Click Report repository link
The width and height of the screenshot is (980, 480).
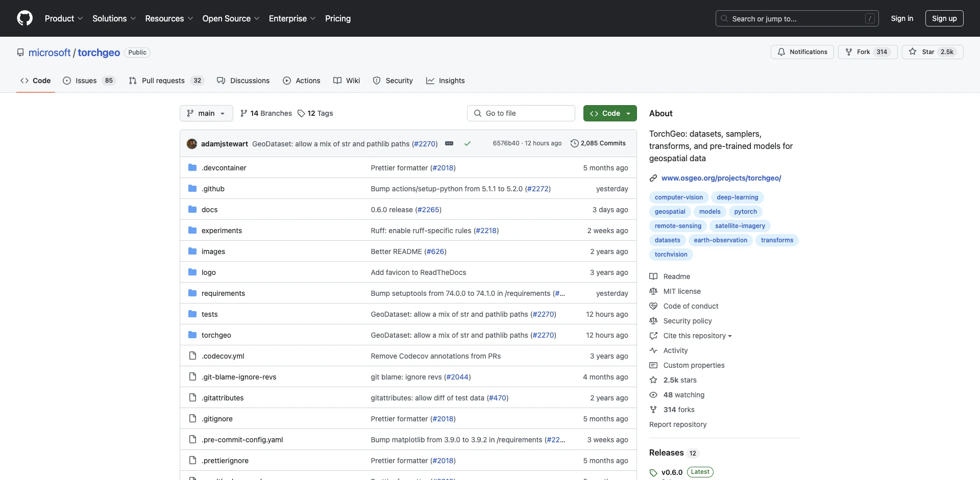pos(678,424)
